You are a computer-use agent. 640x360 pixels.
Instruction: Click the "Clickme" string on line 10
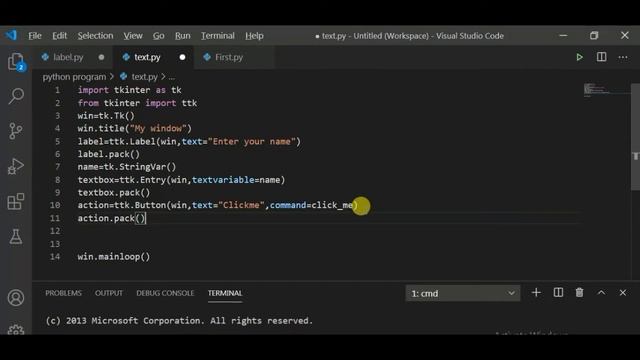241,205
